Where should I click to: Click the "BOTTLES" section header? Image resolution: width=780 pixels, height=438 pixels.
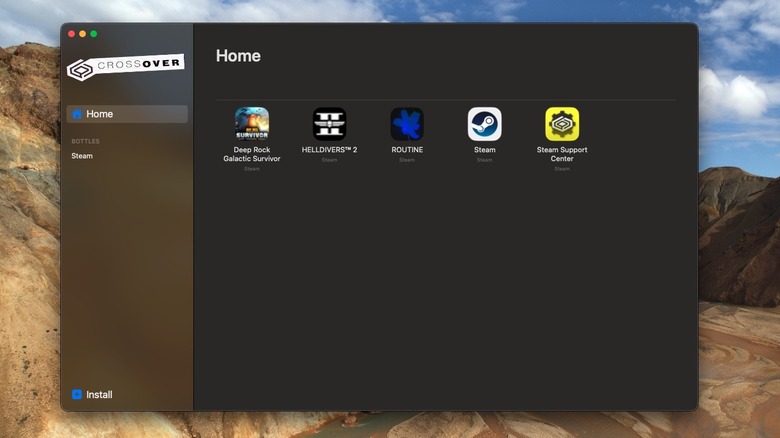coord(85,141)
